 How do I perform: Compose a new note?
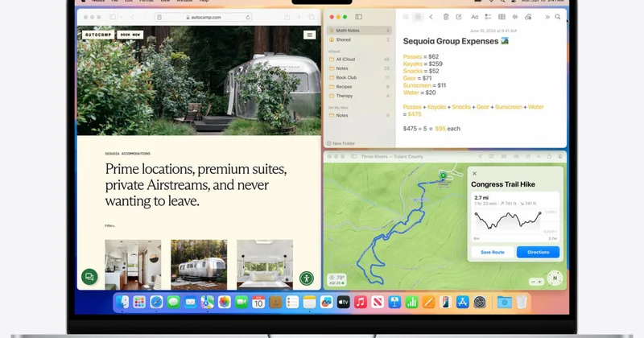point(459,17)
